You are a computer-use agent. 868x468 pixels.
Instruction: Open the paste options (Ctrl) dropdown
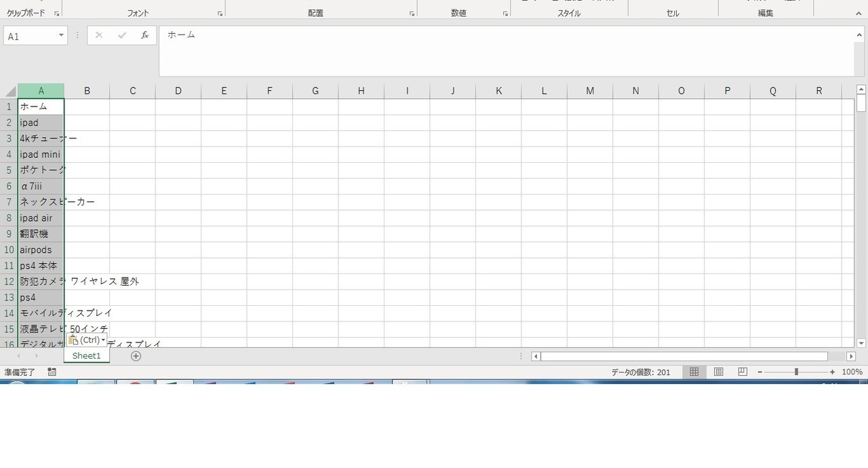87,340
